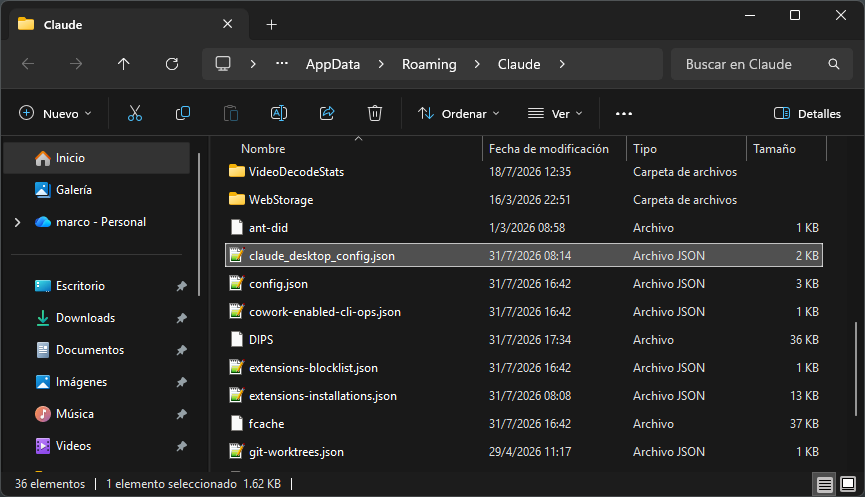865x497 pixels.
Task: Open Downloads in navigation pane
Action: 97,318
